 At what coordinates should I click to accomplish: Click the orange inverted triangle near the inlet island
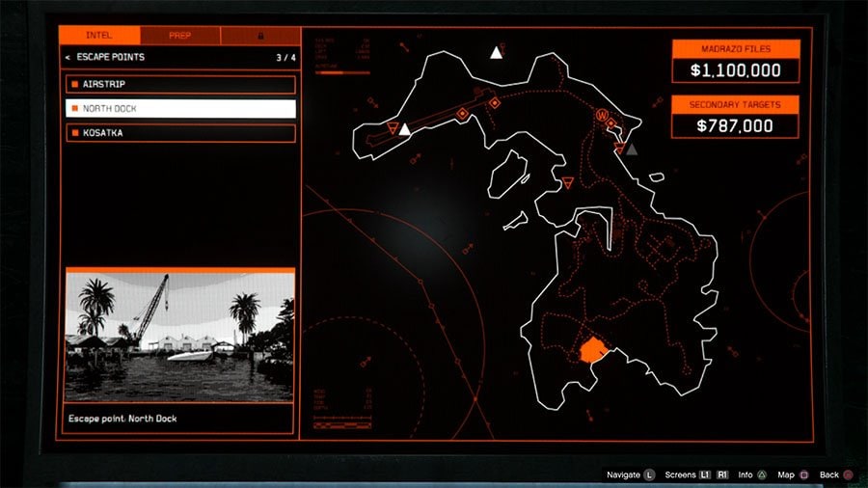tap(567, 182)
